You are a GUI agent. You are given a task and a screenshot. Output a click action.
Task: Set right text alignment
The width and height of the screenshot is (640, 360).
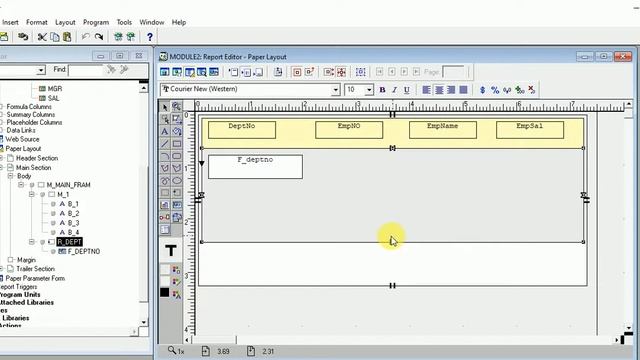(x=451, y=90)
